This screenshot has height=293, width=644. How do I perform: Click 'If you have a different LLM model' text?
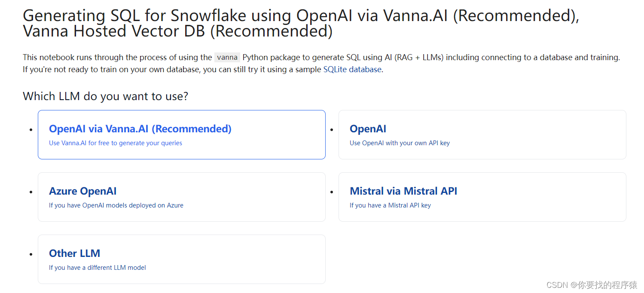98,268
